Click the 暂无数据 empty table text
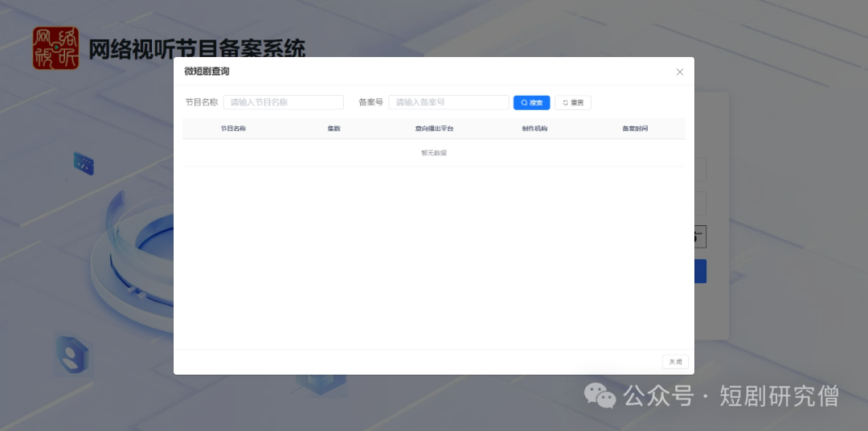The height and width of the screenshot is (431, 868). coord(434,153)
